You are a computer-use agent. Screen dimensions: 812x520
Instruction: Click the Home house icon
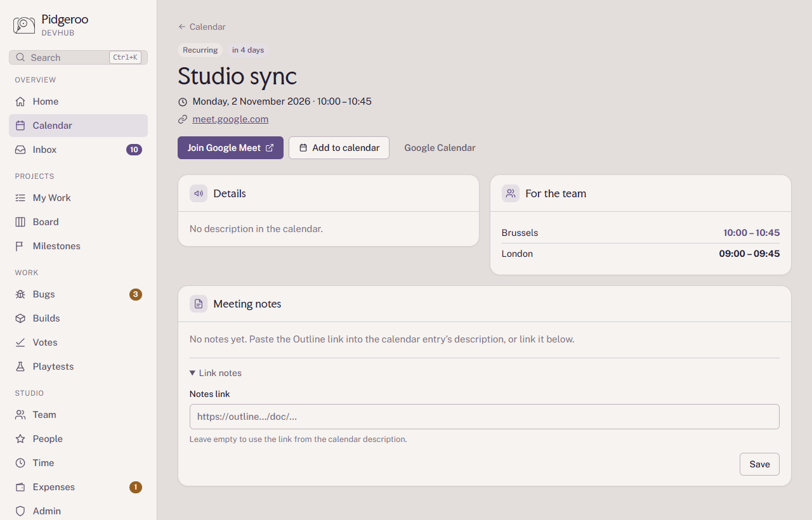tap(20, 101)
